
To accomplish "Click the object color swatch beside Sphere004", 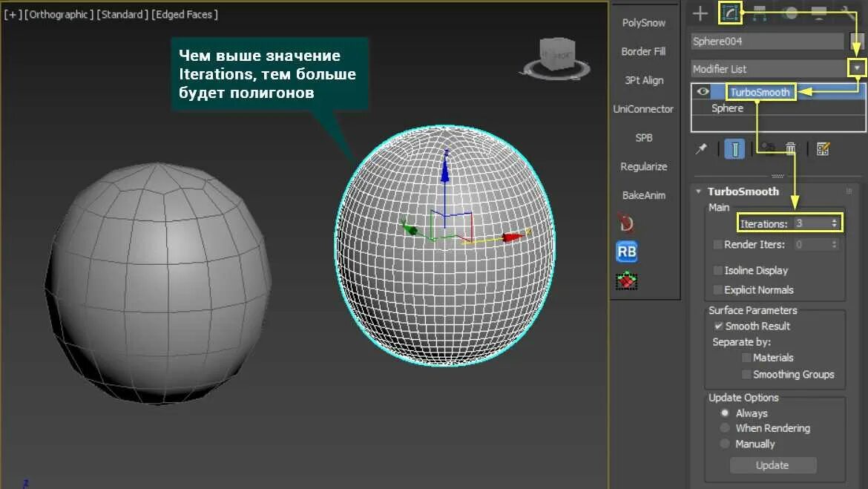I will (x=856, y=41).
